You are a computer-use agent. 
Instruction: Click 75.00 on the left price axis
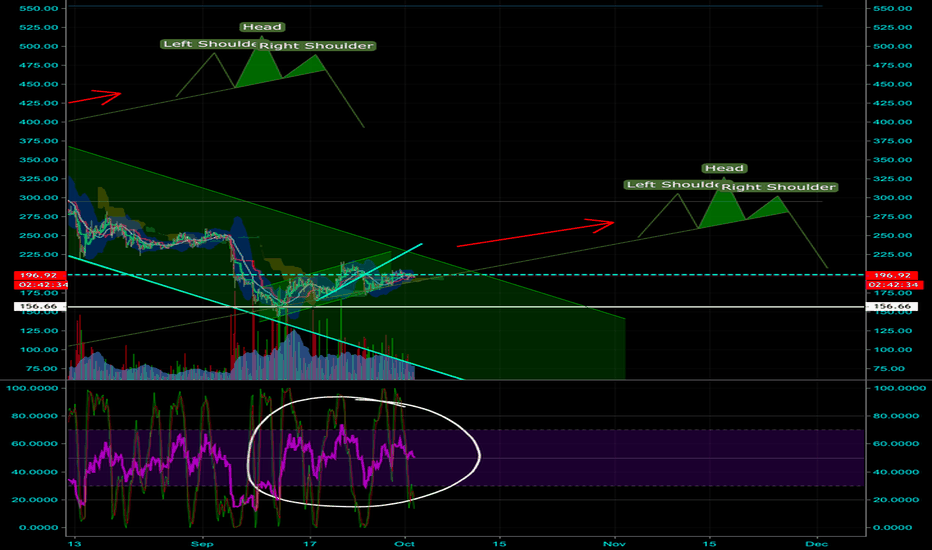point(42,369)
